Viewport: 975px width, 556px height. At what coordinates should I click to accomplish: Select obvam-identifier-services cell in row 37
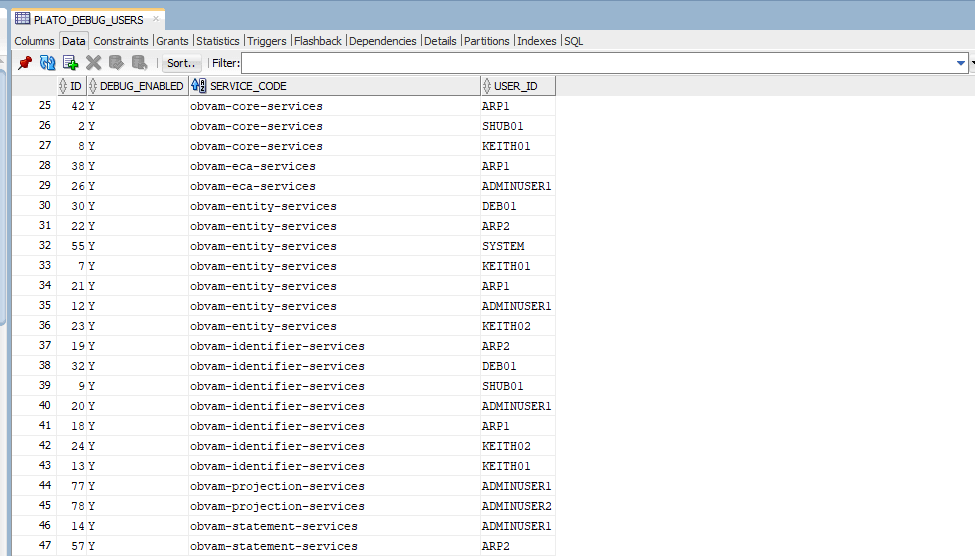point(335,346)
